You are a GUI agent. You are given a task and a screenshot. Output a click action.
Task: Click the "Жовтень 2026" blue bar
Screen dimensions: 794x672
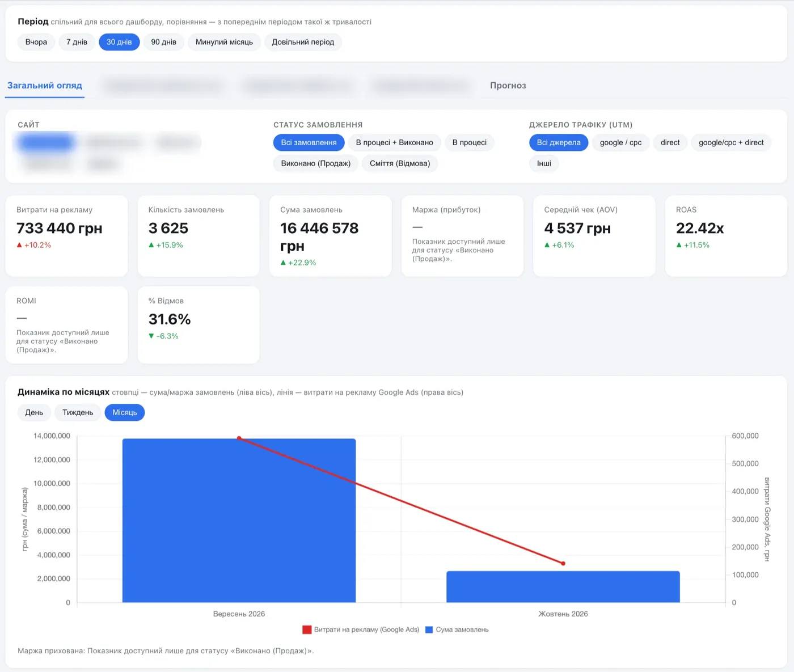tap(563, 587)
